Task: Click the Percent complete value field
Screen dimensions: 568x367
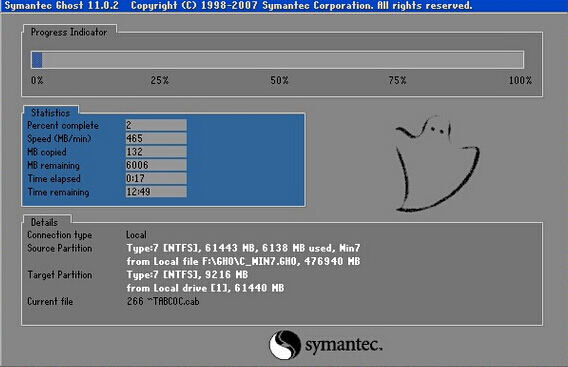Action: pyautogui.click(x=156, y=125)
